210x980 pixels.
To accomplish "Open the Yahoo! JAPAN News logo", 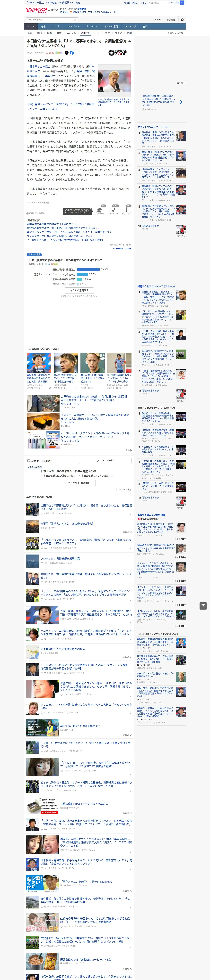I will pyautogui.click(x=42, y=10).
